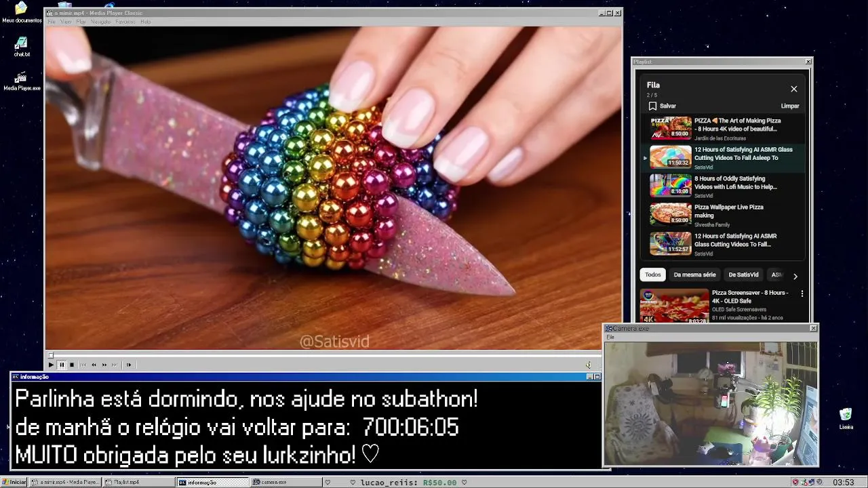The height and width of the screenshot is (488, 868).
Task: Open the Play menu in Media Player Classic
Action: coord(81,22)
